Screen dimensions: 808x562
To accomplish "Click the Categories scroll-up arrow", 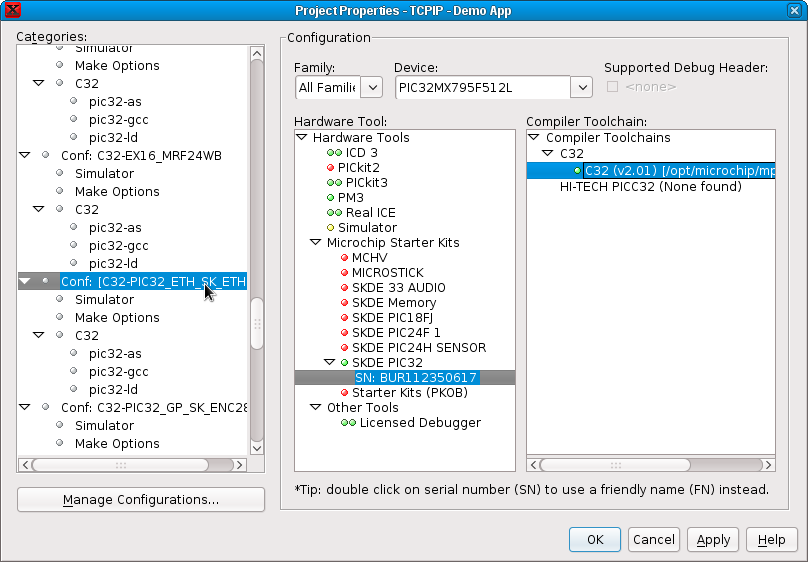I will click(x=257, y=53).
